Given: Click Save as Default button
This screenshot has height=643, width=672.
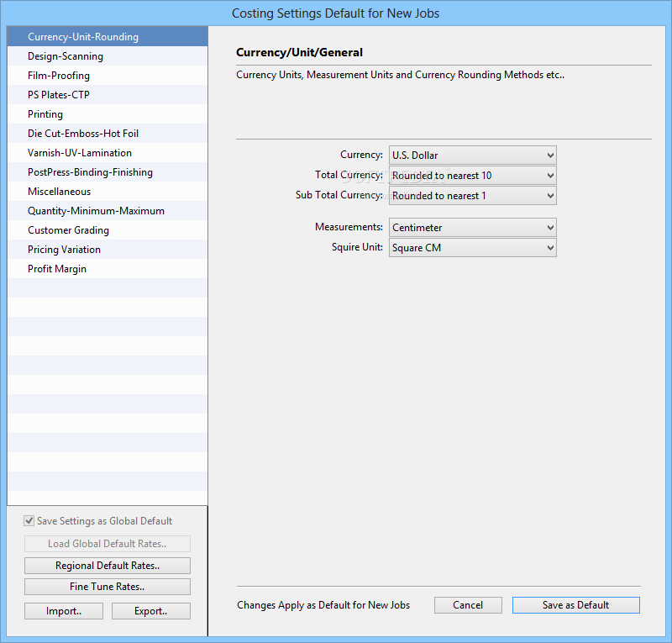Looking at the screenshot, I should coord(576,605).
